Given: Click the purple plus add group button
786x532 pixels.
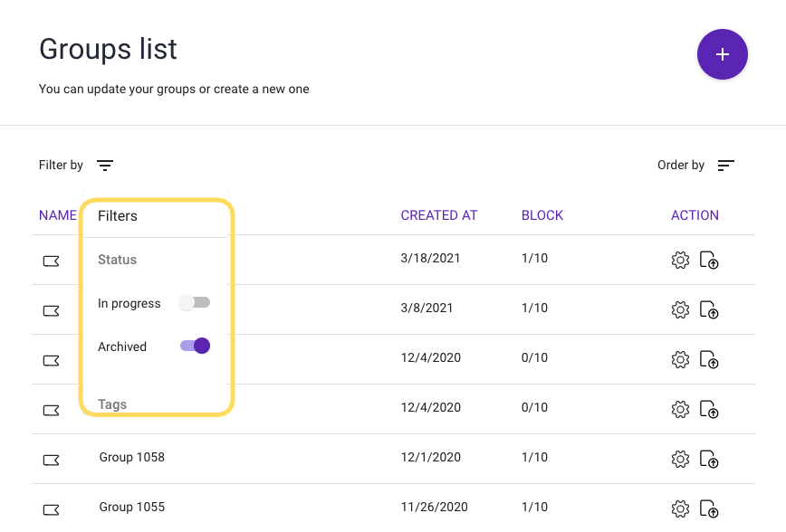Looking at the screenshot, I should point(722,54).
